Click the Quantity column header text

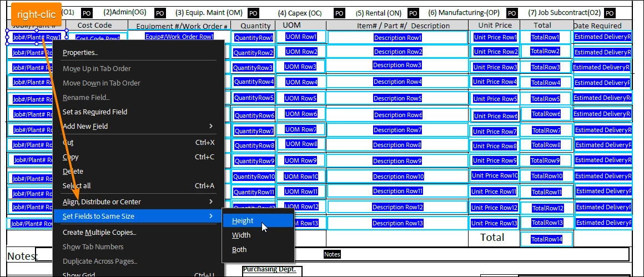click(x=255, y=26)
